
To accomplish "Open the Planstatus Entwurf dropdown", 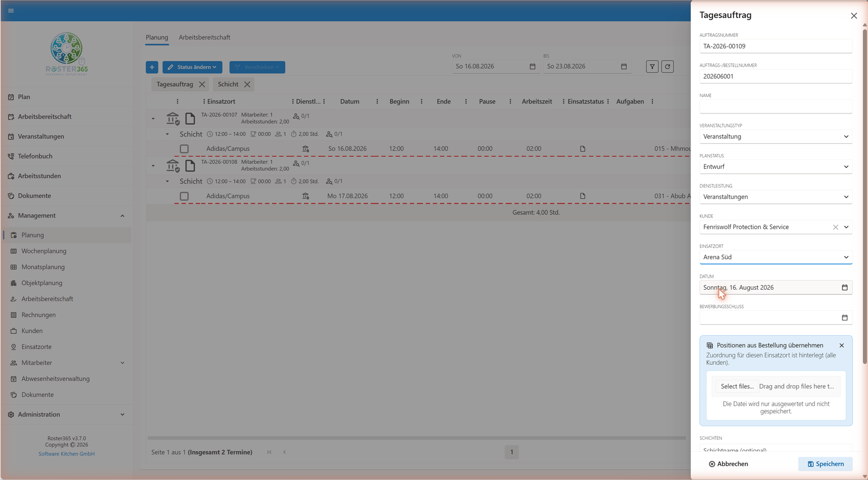I will (776, 167).
